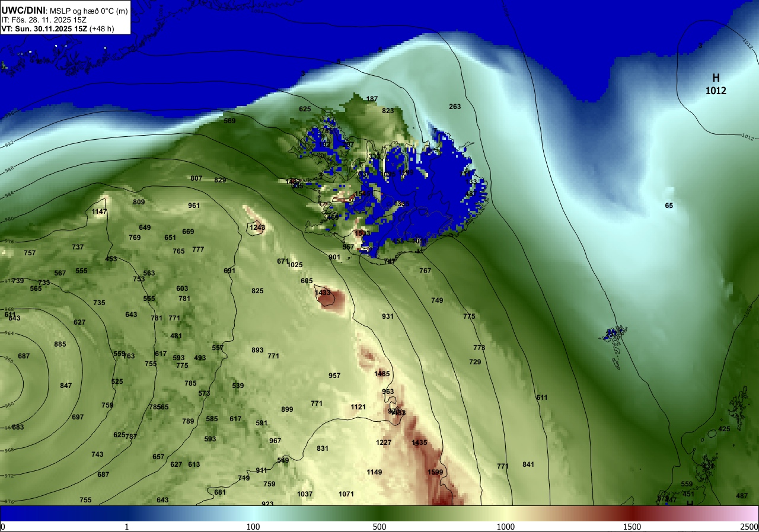Select the map value '823'
The height and width of the screenshot is (532, 759).
click(388, 111)
